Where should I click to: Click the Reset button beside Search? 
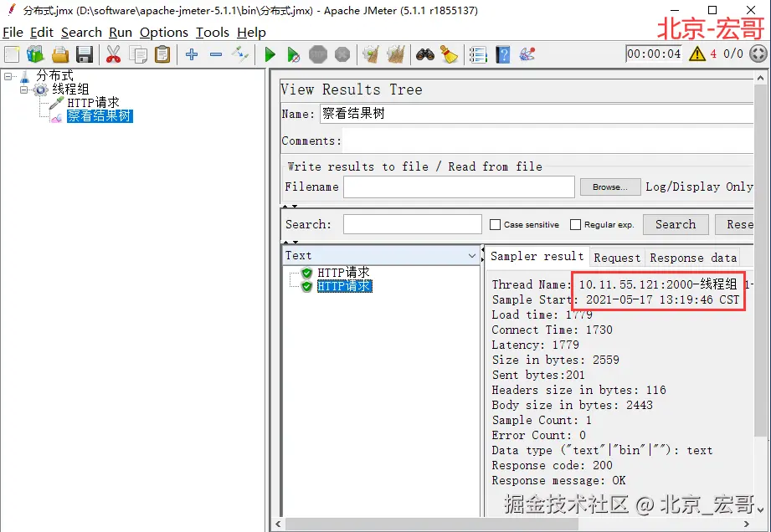pos(735,224)
